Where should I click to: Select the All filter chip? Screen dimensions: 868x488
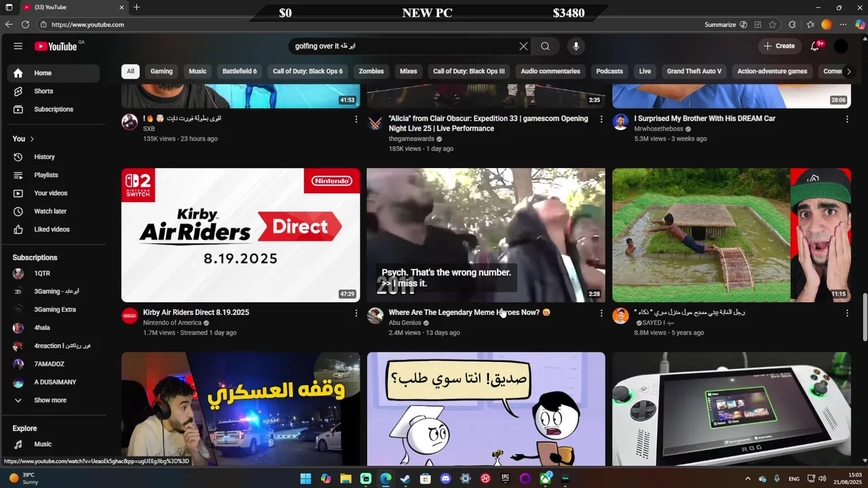[130, 71]
